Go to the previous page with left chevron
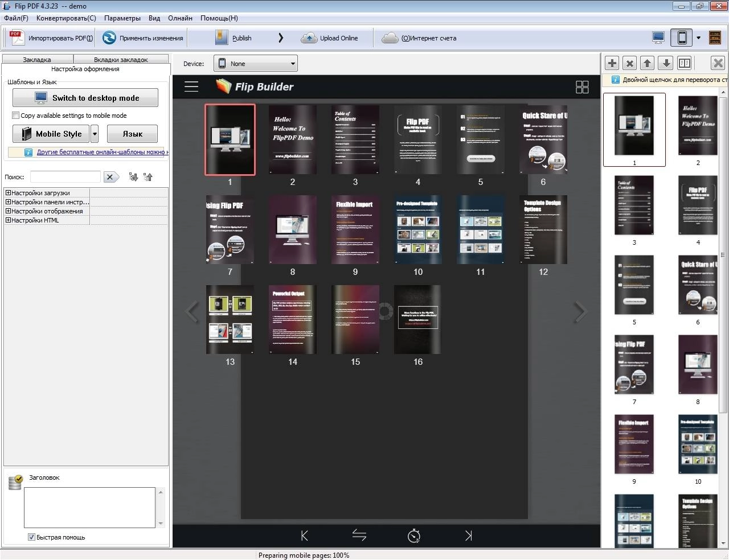The height and width of the screenshot is (560, 729). [x=193, y=312]
